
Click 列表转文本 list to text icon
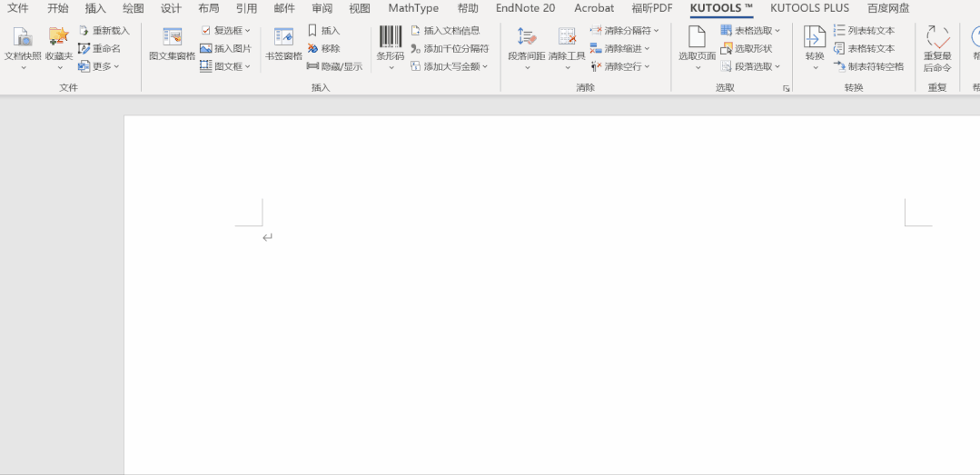tap(839, 31)
